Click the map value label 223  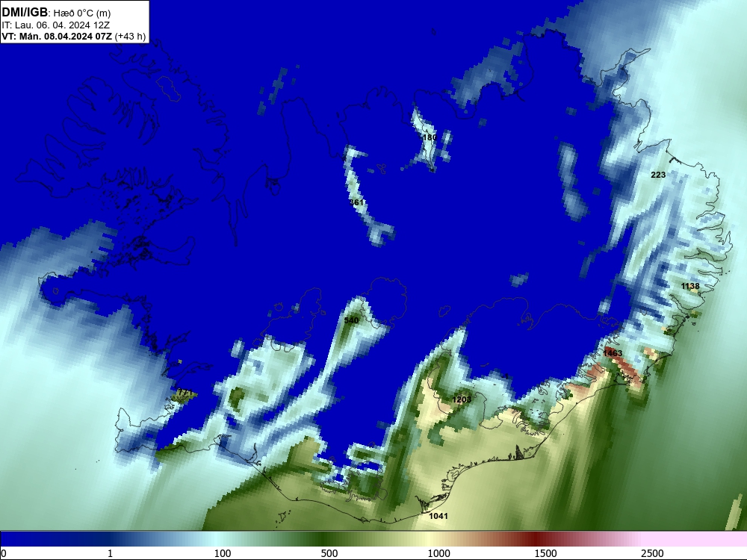pos(658,175)
